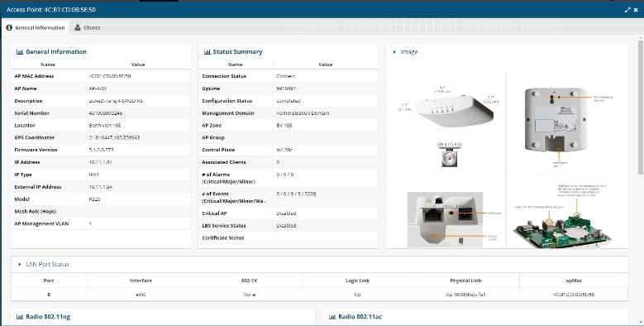Viewport: 644px width, 326px height.
Task: Select the General Information tab
Action: pos(36,27)
